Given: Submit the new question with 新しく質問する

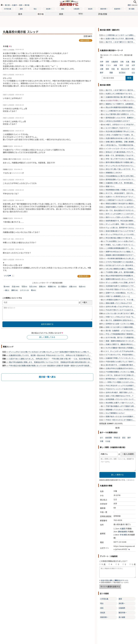Looking at the screenshot, I should [x=117, y=475].
